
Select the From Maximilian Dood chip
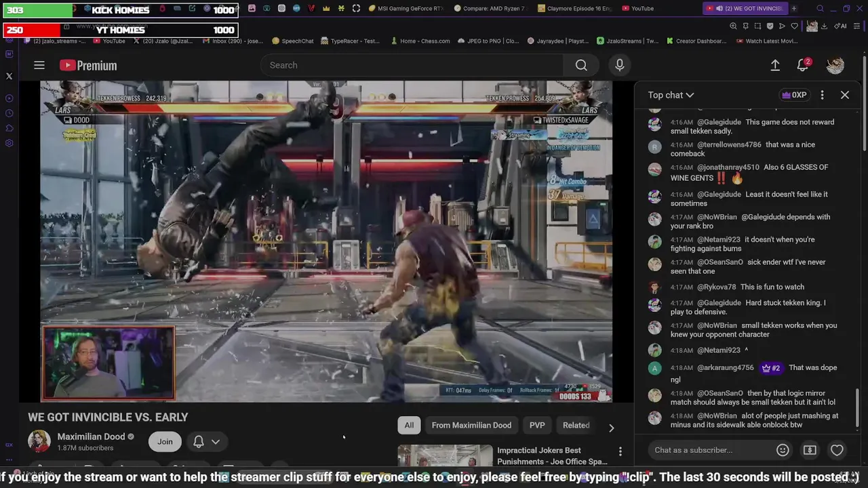click(471, 425)
